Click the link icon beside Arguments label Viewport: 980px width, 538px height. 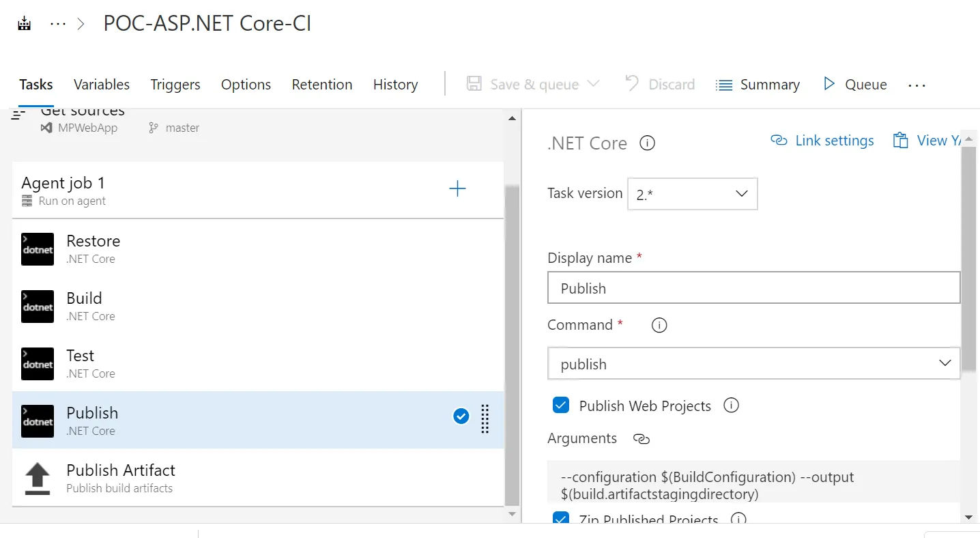[x=641, y=439]
